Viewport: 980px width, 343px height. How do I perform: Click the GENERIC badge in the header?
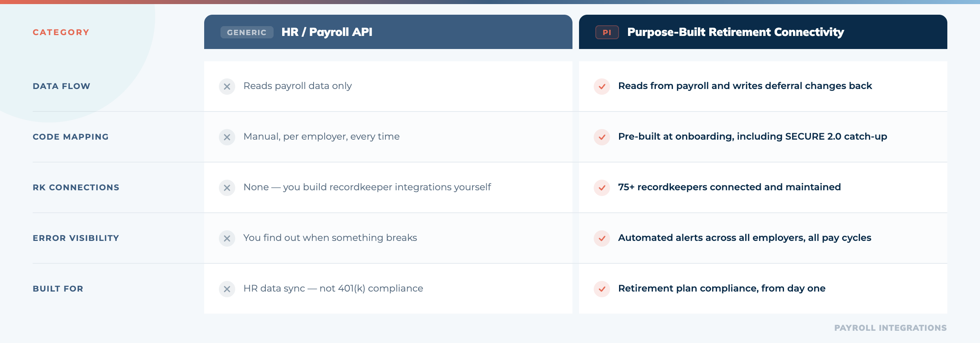[247, 32]
